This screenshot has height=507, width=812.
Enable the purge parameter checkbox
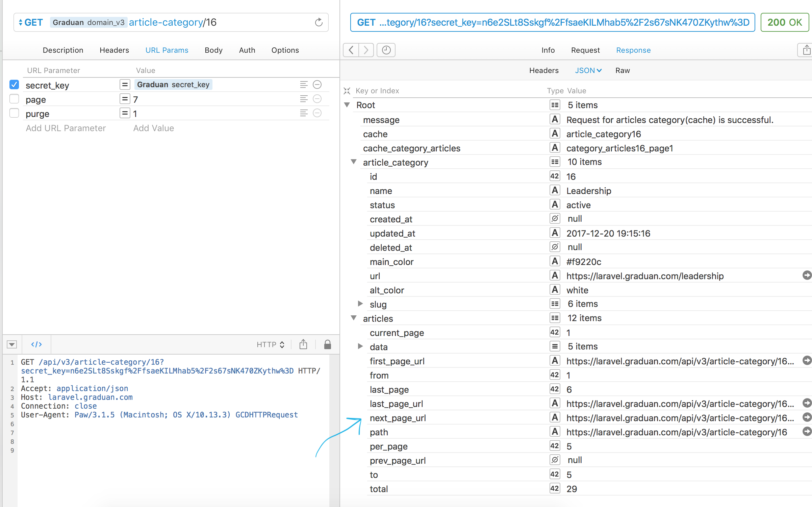coord(14,113)
